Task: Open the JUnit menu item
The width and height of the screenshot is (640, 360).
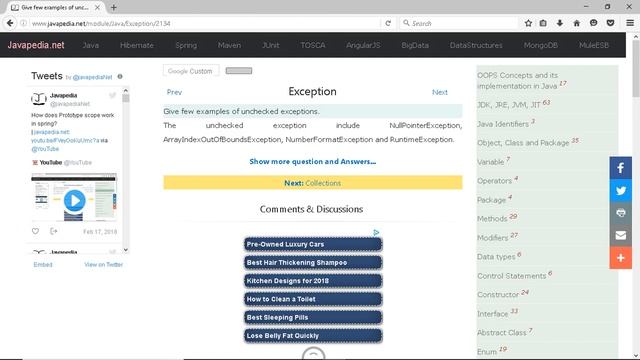Action: click(271, 45)
